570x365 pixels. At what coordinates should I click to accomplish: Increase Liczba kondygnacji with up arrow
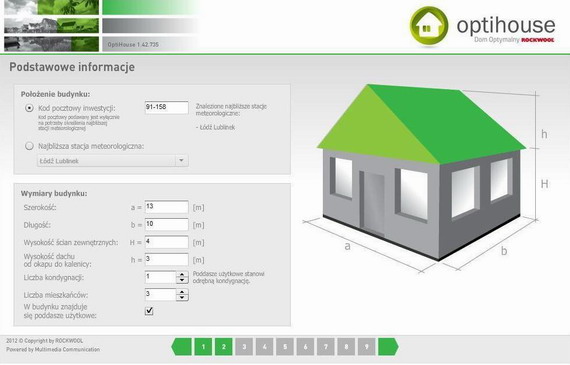[x=182, y=274]
